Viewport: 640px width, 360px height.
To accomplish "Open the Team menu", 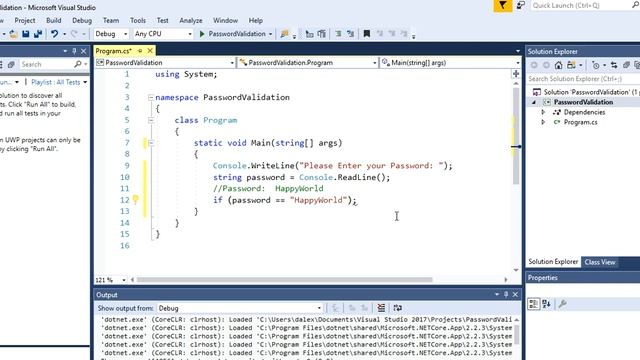I will (111, 20).
